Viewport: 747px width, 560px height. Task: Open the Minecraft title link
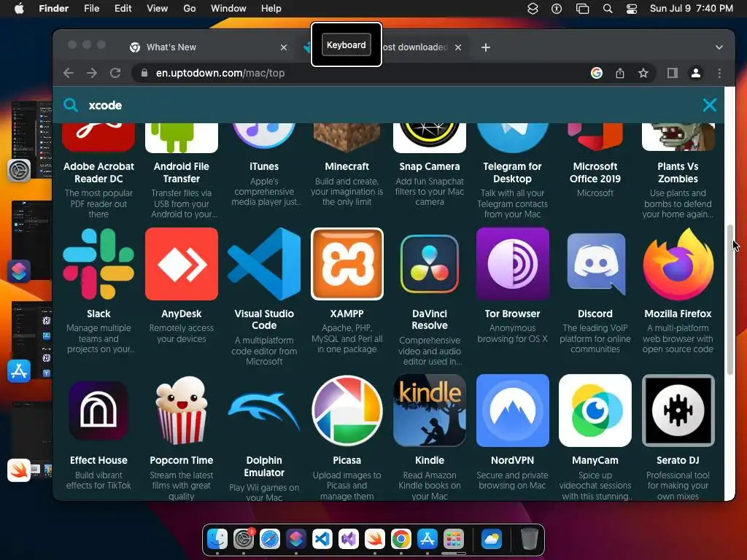click(x=347, y=166)
